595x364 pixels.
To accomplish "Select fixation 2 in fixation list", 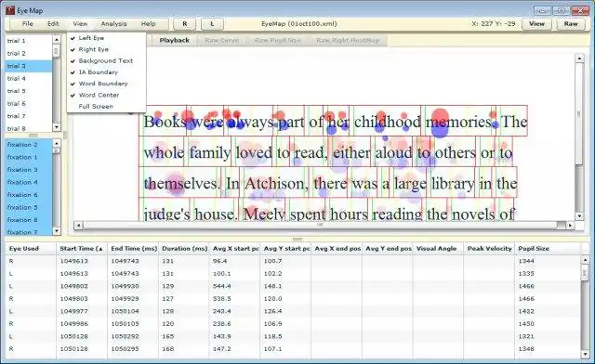I will tap(29, 145).
